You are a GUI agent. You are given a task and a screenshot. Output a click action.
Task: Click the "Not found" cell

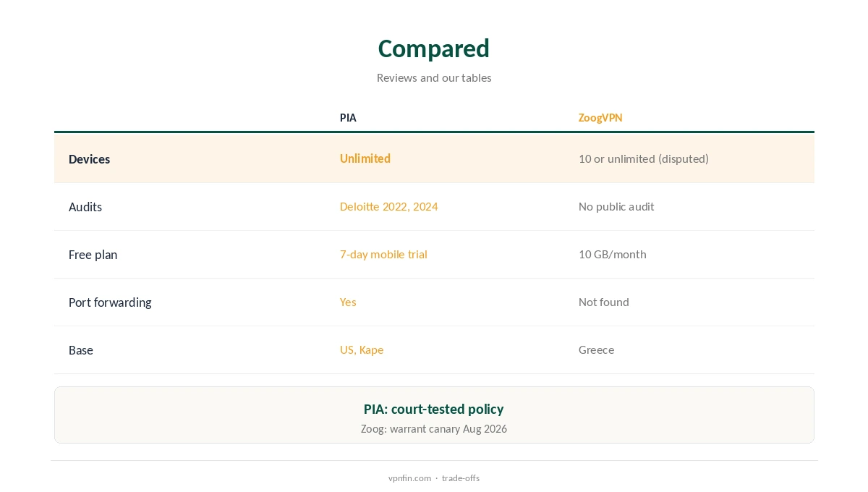click(604, 302)
